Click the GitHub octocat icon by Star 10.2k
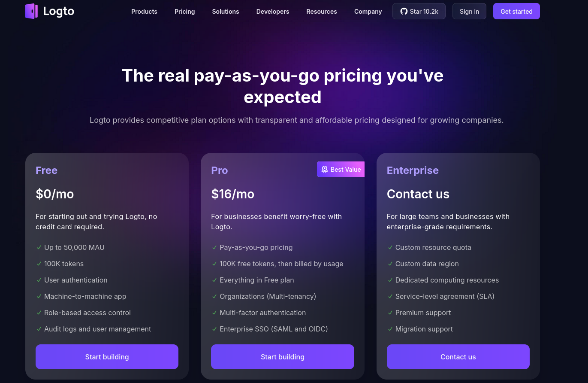This screenshot has width=588, height=383. point(404,12)
